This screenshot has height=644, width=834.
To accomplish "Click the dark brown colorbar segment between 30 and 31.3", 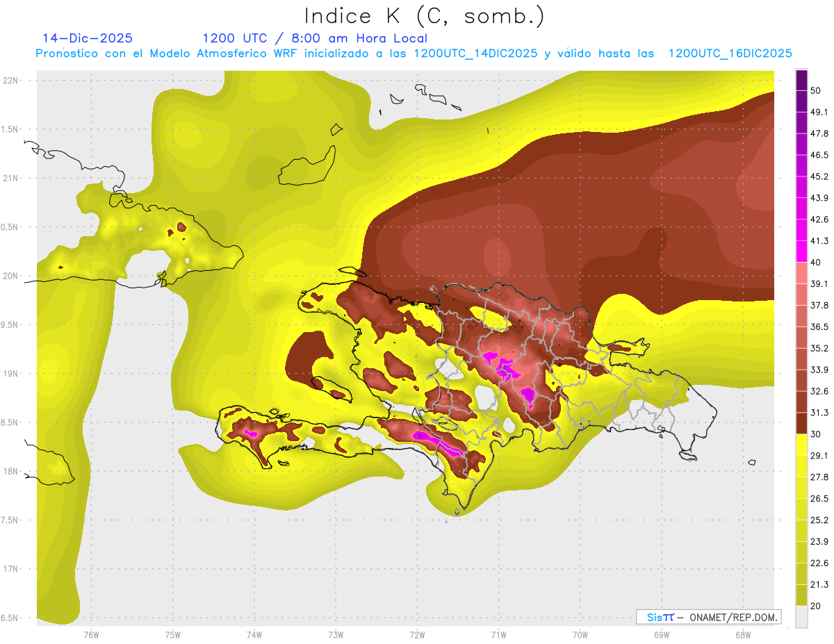I will click(x=801, y=424).
